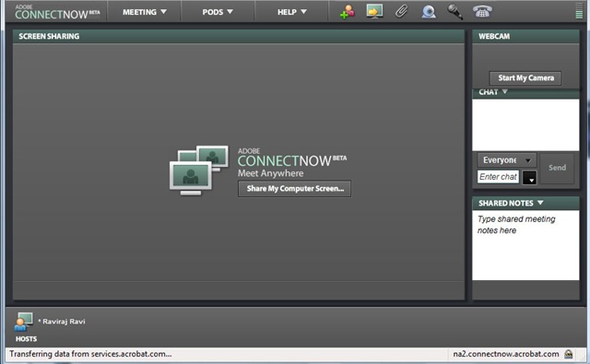Click the ConnectNow monitors logo graphic
This screenshot has height=364, width=590.
(199, 170)
